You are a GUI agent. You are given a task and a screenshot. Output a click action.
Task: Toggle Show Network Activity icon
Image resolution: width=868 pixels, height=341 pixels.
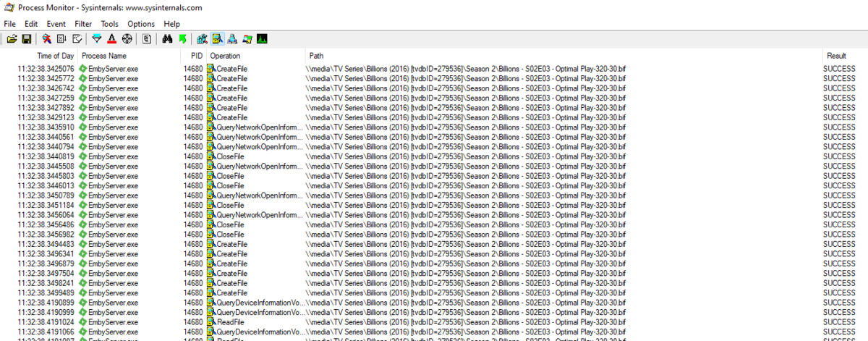pyautogui.click(x=232, y=38)
